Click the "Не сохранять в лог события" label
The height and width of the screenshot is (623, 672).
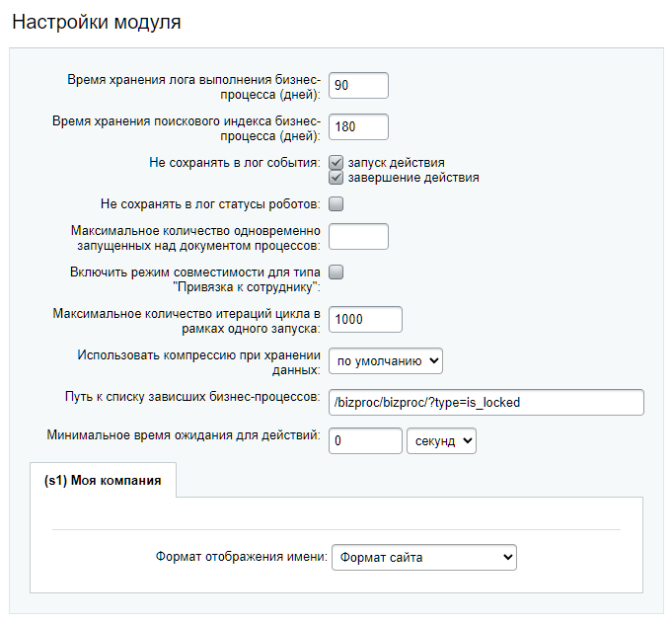click(235, 163)
